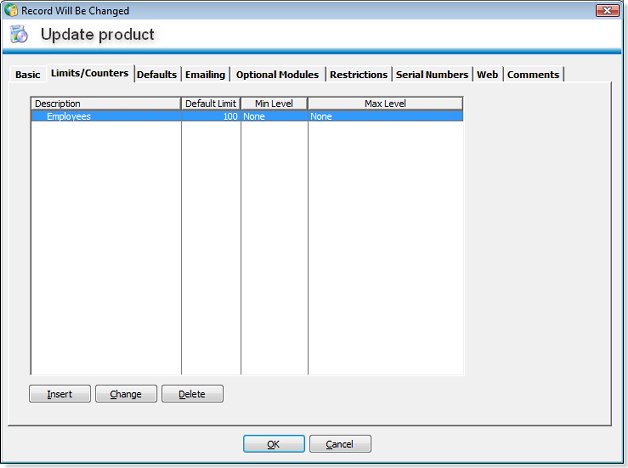Click the Default Limit column header
The image size is (628, 468).
211,103
